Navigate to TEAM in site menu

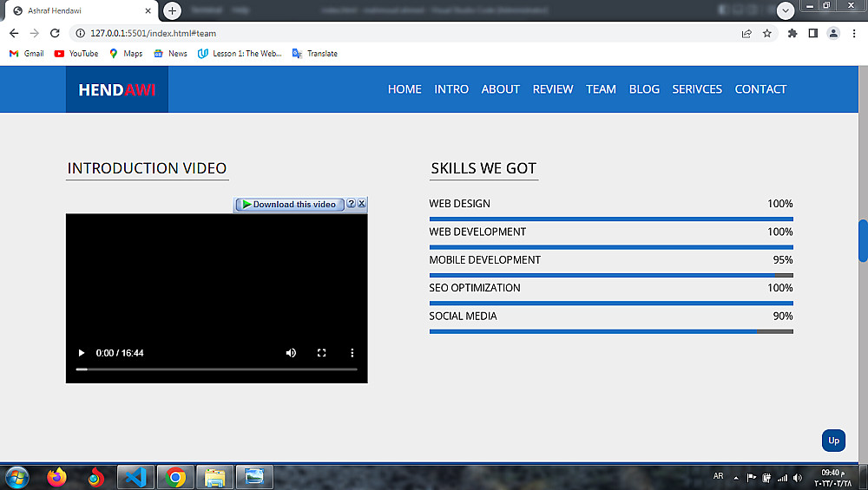point(601,89)
